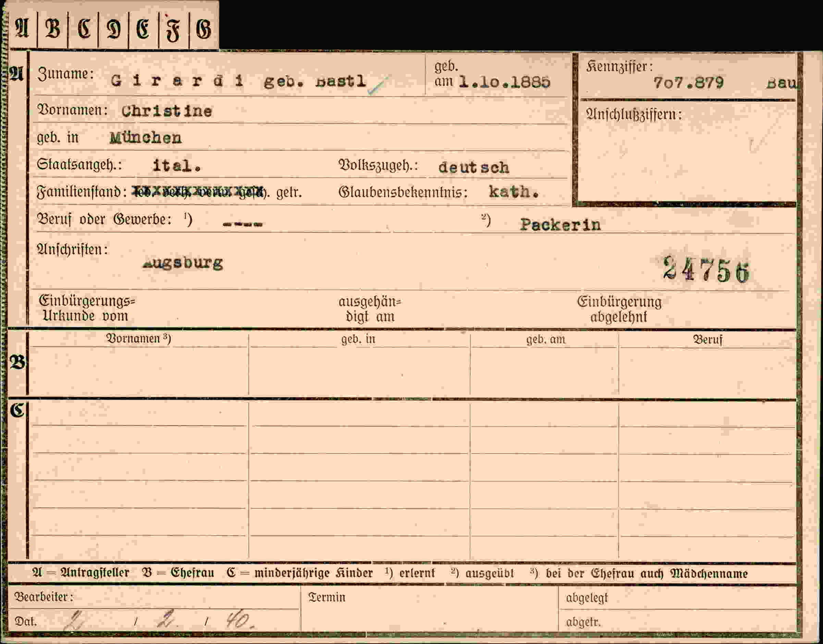Select index tab letter G
Image resolution: width=823 pixels, height=644 pixels.
(204, 29)
